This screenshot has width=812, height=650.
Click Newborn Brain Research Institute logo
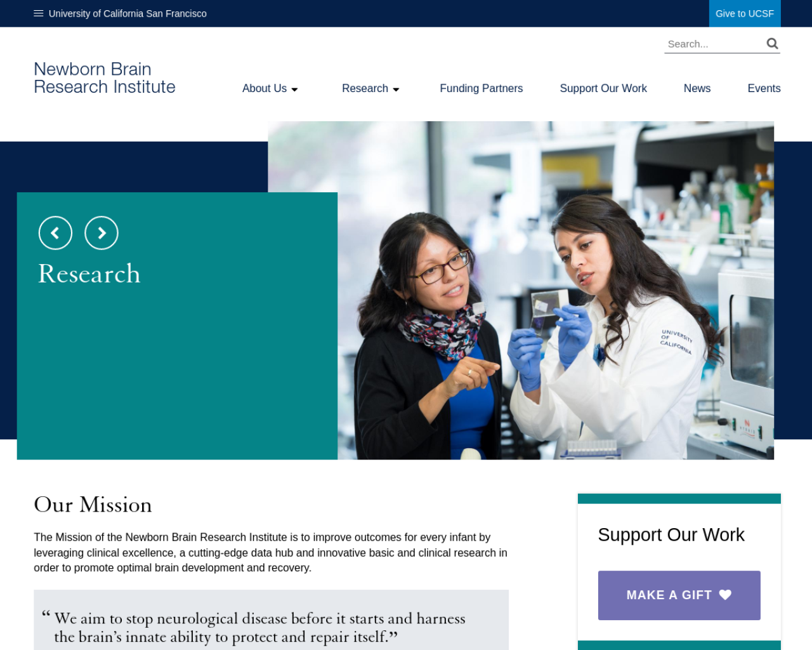pyautogui.click(x=105, y=78)
